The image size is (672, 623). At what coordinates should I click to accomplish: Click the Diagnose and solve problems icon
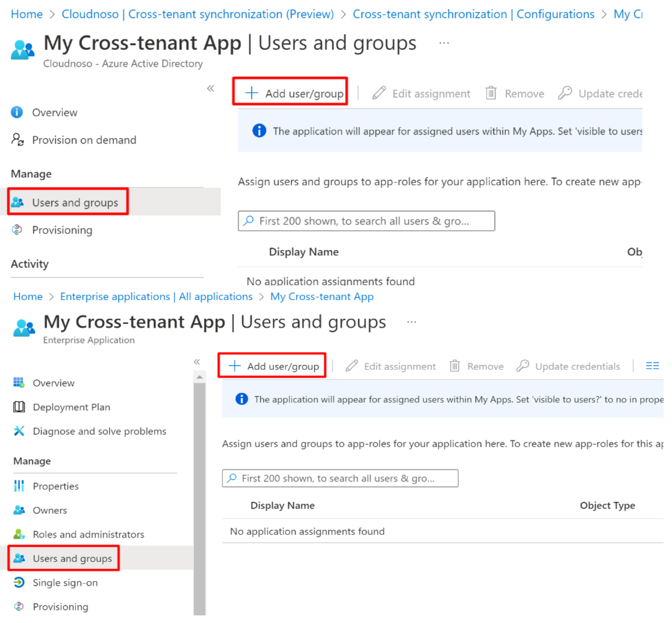[x=19, y=431]
